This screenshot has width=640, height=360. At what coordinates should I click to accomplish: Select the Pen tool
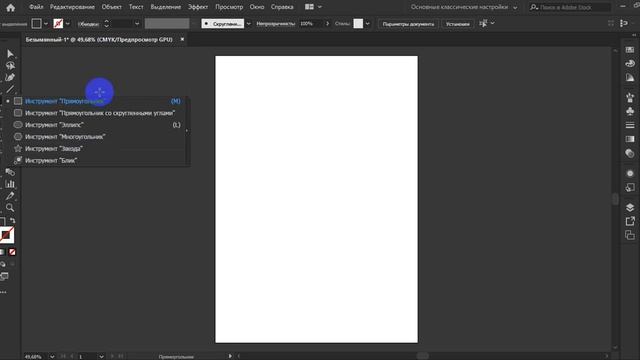coord(10,78)
